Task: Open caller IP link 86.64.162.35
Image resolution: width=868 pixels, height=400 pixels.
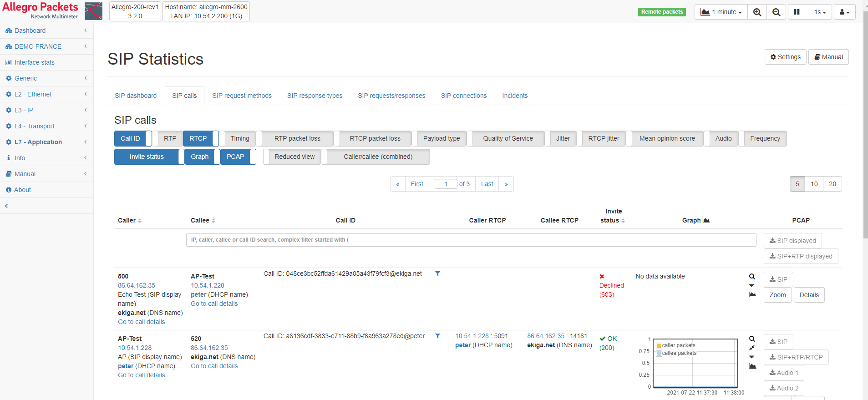Action: (x=137, y=285)
